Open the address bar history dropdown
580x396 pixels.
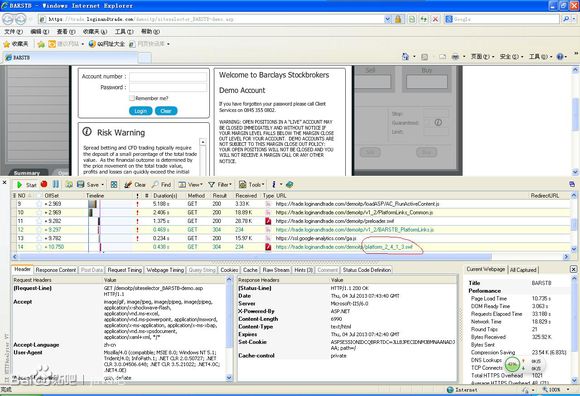coord(387,19)
